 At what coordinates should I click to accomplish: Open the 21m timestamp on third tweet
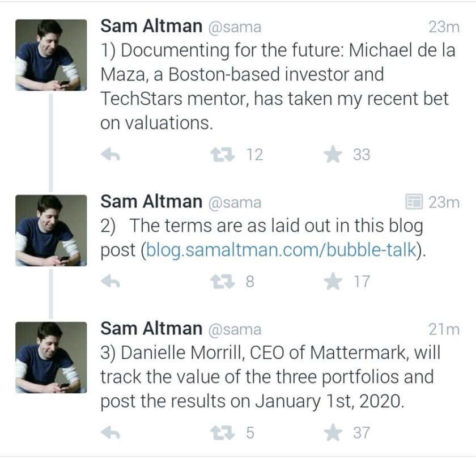pos(444,330)
